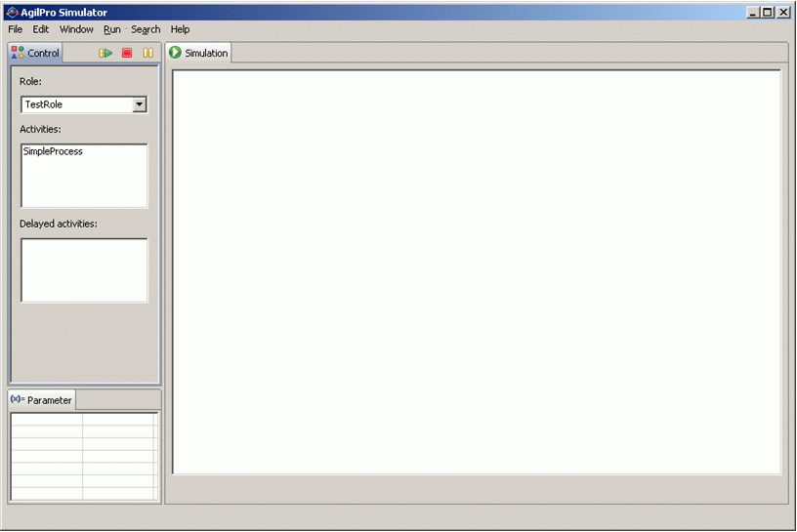This screenshot has height=532, width=797.
Task: Select SimpleProcess in the Activities list
Action: [53, 151]
